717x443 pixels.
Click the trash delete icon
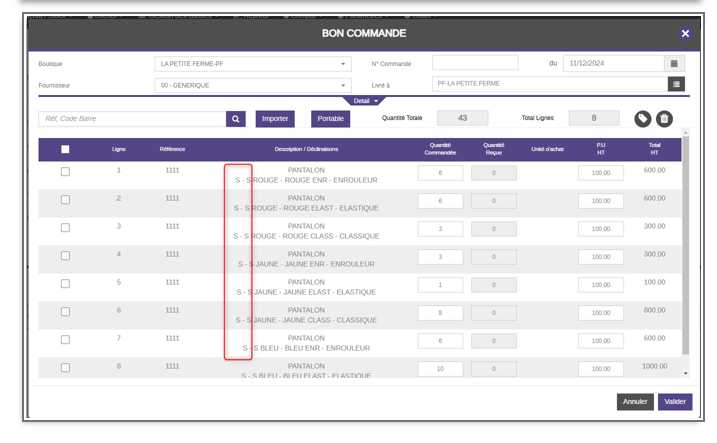click(664, 119)
